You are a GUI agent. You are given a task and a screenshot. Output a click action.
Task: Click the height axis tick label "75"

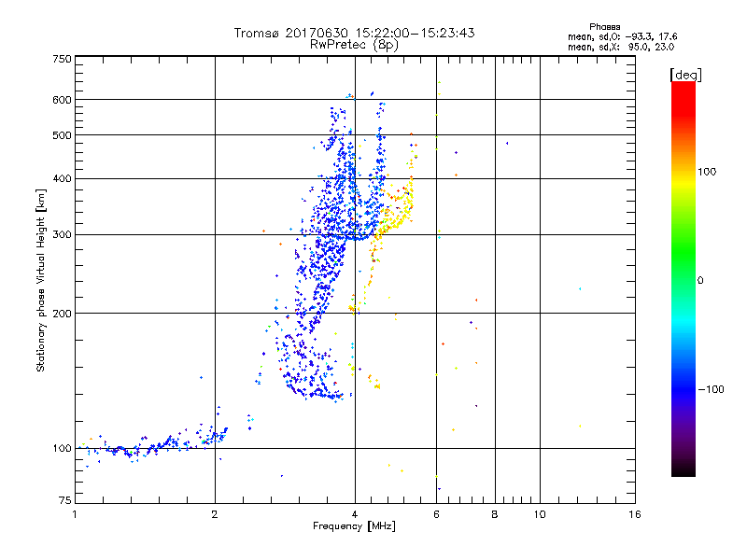click(x=65, y=500)
